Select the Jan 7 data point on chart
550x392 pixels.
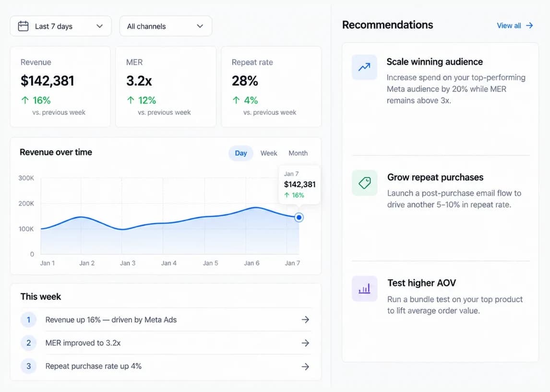[299, 217]
